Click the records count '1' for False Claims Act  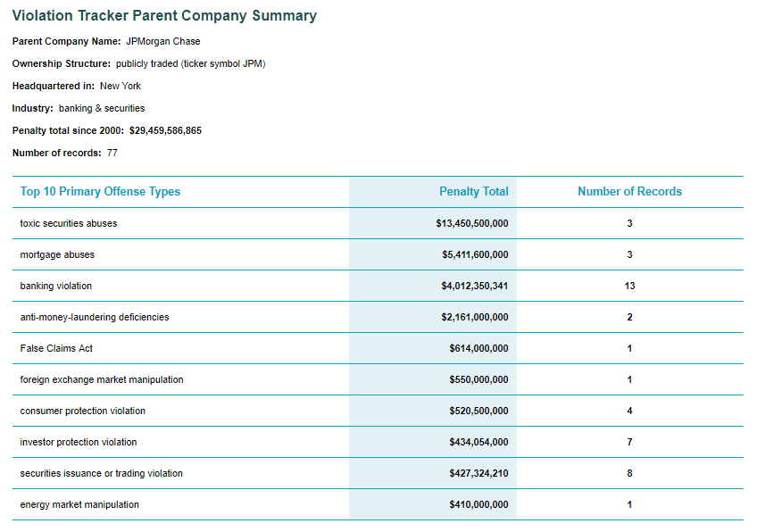(x=629, y=348)
